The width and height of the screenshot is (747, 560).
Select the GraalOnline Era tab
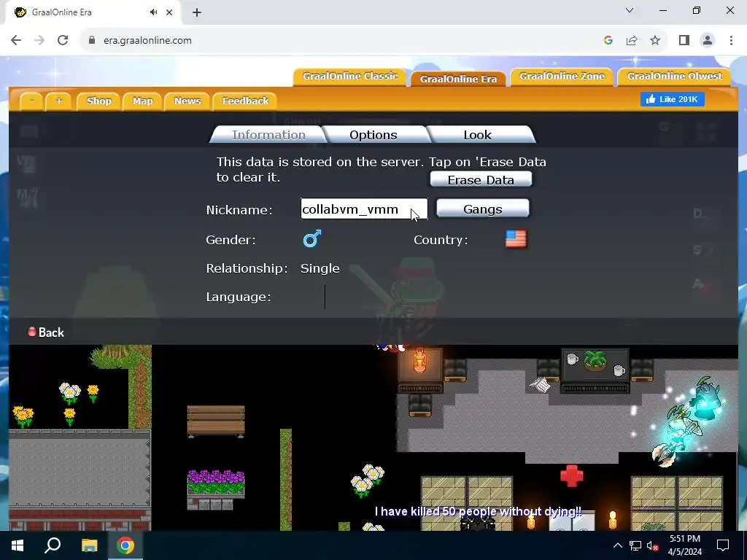click(x=458, y=79)
